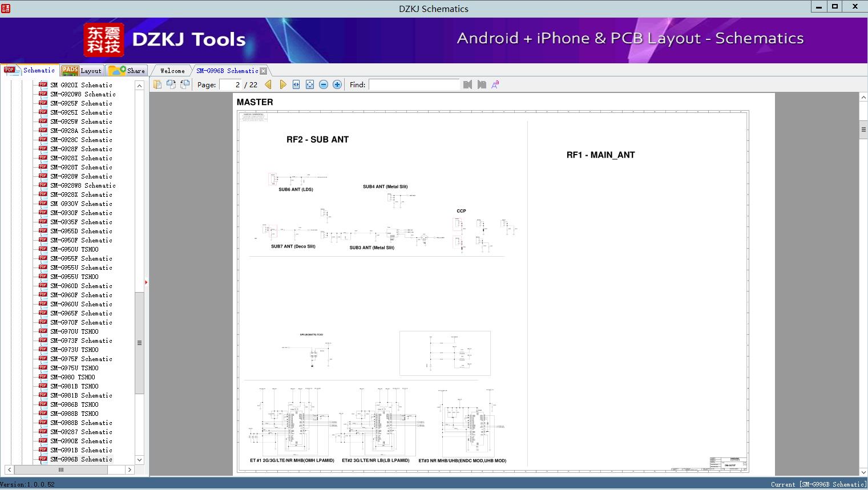Open SM-G981B TSHOO from list
This screenshot has width=868, height=490.
click(x=74, y=386)
